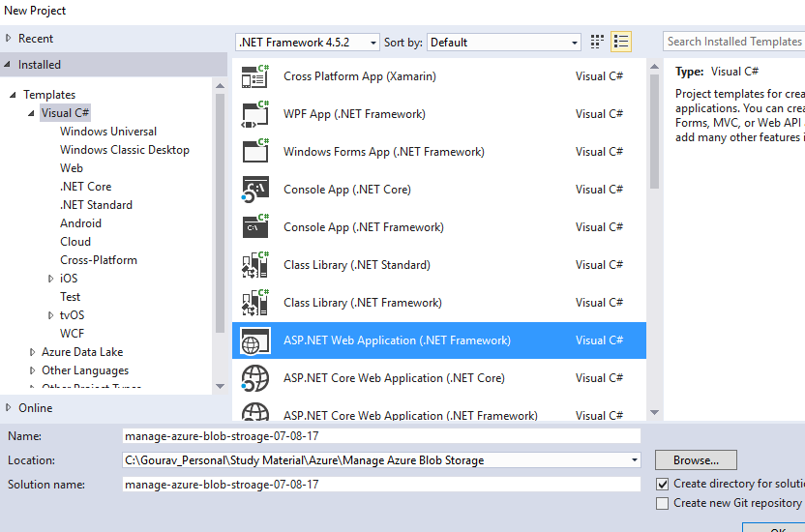The width and height of the screenshot is (805, 532).
Task: Click the Console App (.NET Core) icon
Action: click(255, 190)
